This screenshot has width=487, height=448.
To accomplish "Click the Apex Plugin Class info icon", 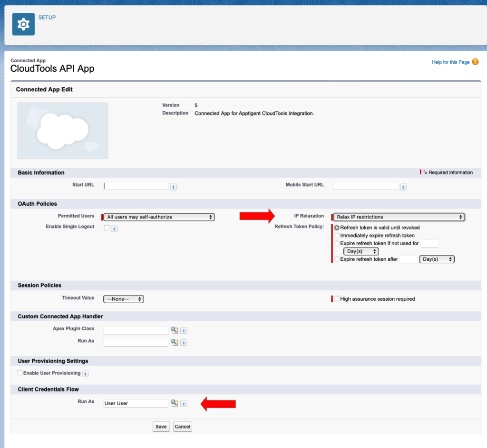I will pos(184,330).
